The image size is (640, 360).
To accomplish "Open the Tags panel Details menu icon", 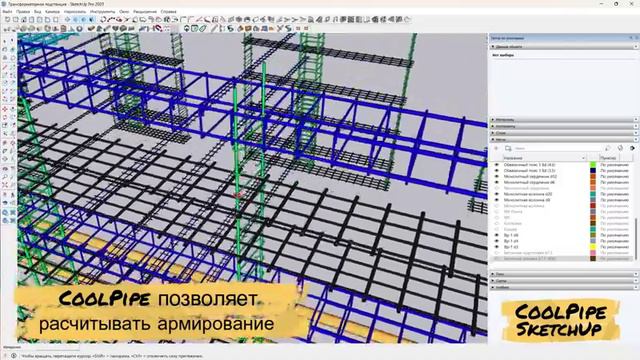I will point(632,148).
